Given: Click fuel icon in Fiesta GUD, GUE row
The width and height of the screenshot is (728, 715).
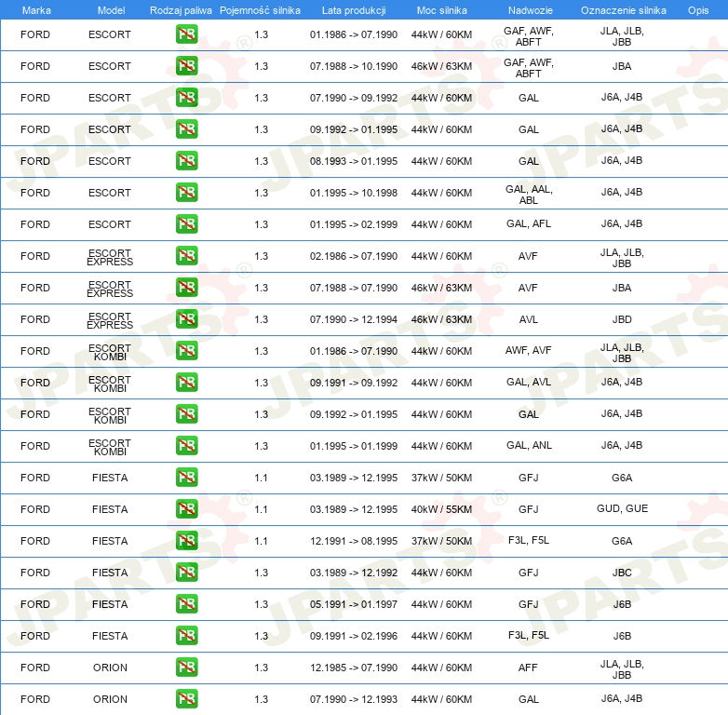Looking at the screenshot, I should (x=186, y=509).
